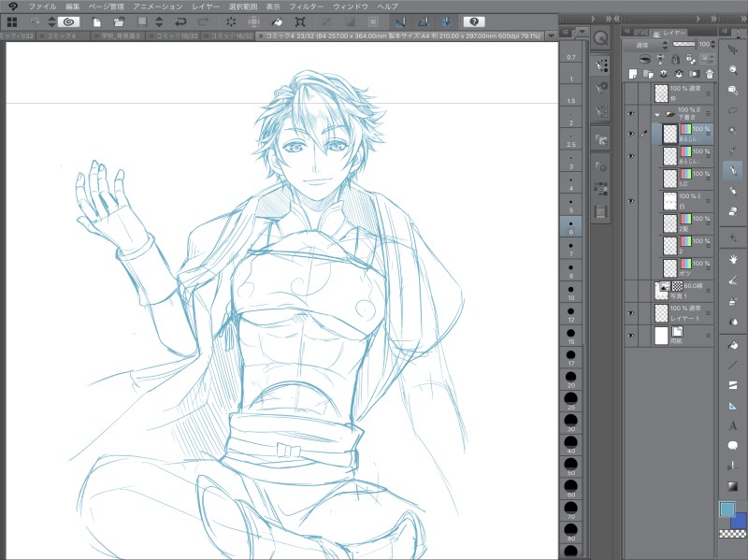Click the layer opacity 100 stepper arrows
This screenshot has height=560, width=748.
coord(712,44)
